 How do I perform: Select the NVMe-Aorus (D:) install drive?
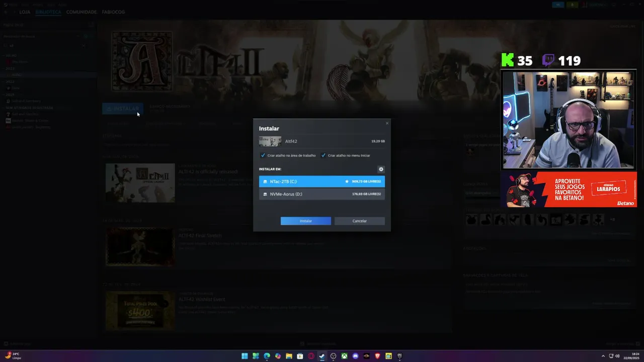322,194
